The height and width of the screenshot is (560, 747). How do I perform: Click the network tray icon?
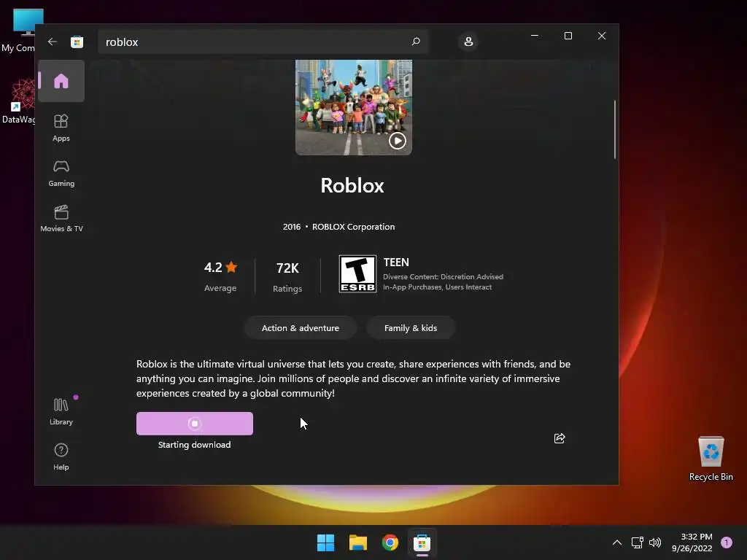(637, 542)
